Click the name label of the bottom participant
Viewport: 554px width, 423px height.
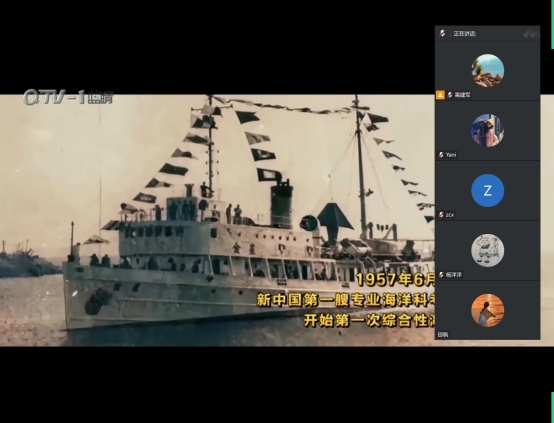443,335
